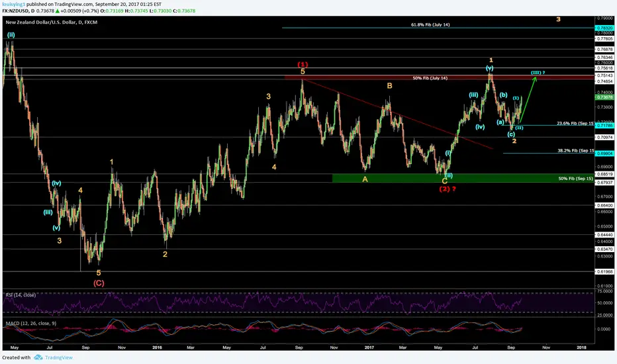Click the TradingView cloud logo icon

(38, 357)
